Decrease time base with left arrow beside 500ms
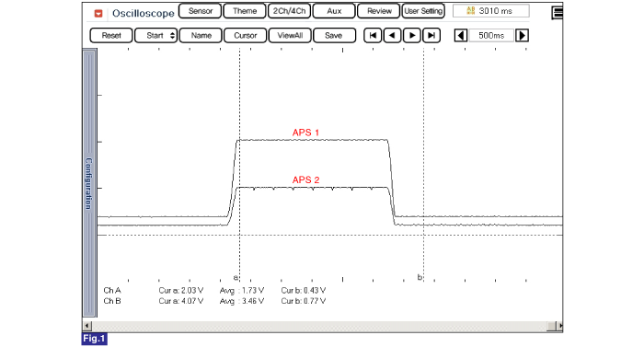 click(461, 35)
